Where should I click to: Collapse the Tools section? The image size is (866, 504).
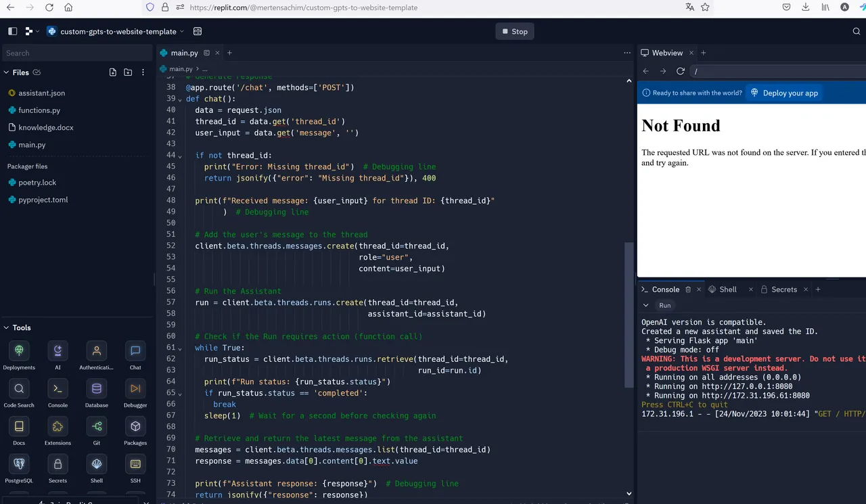click(6, 327)
